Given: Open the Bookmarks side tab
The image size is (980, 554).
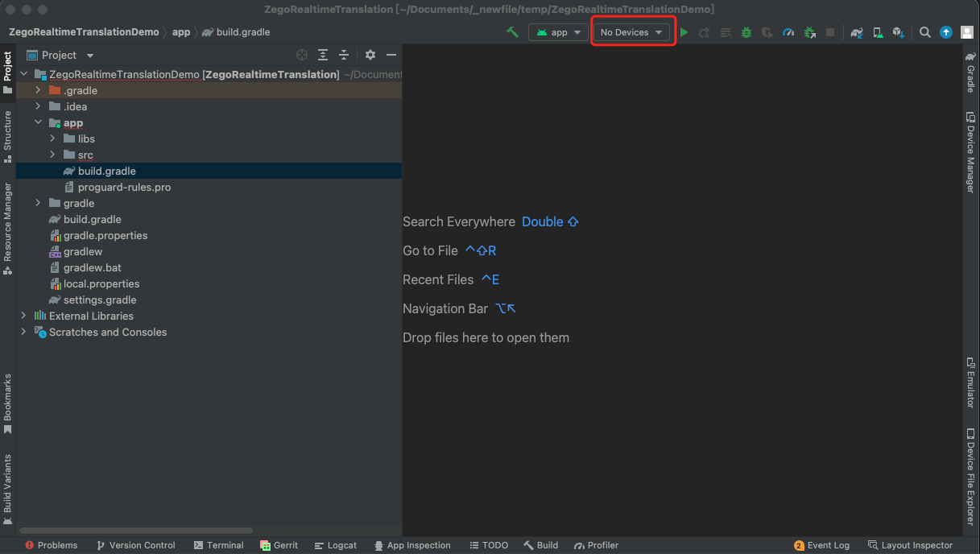Looking at the screenshot, I should (x=8, y=403).
